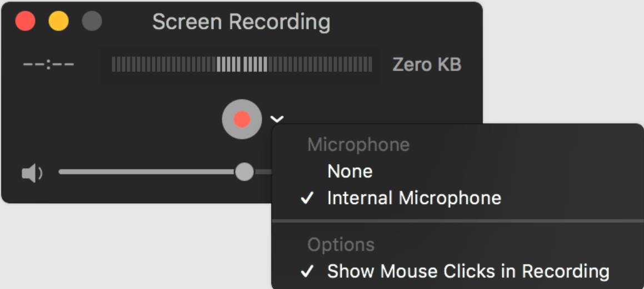Click the checkmark beside Show Mouse Clicks
Image resolution: width=644 pixels, height=289 pixels.
pyautogui.click(x=307, y=271)
